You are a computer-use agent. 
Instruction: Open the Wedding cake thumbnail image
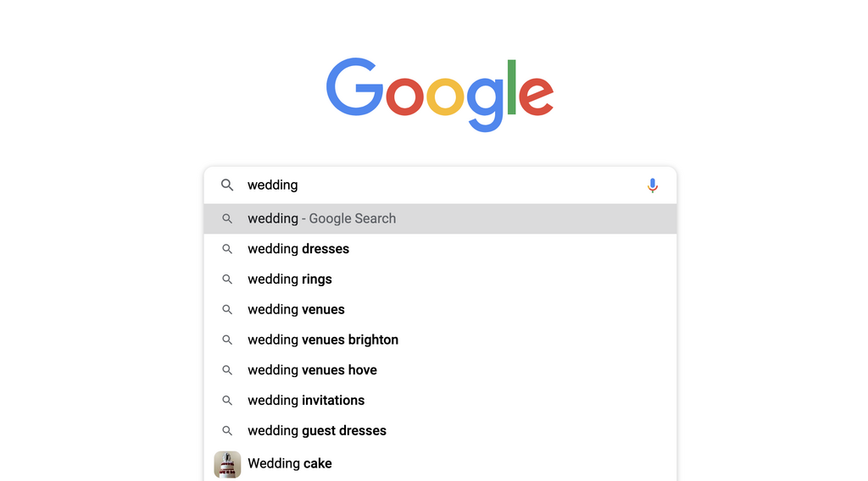click(227, 464)
